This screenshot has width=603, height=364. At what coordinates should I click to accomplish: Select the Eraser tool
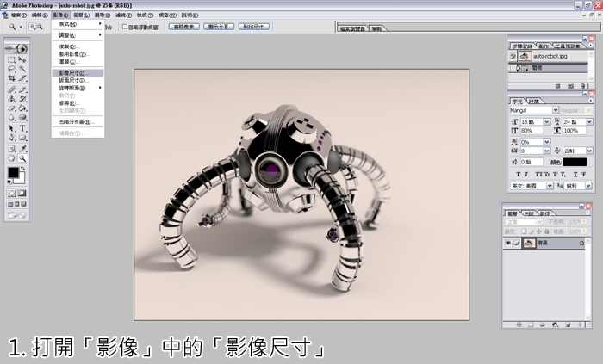12,108
